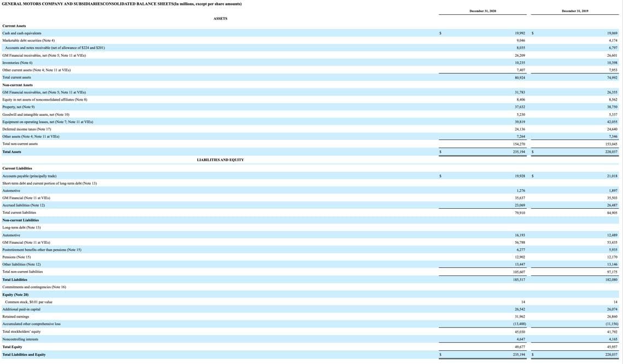This screenshot has width=623, height=364.
Task: Select the bold 'Total Equity' label
Action: pos(13,347)
